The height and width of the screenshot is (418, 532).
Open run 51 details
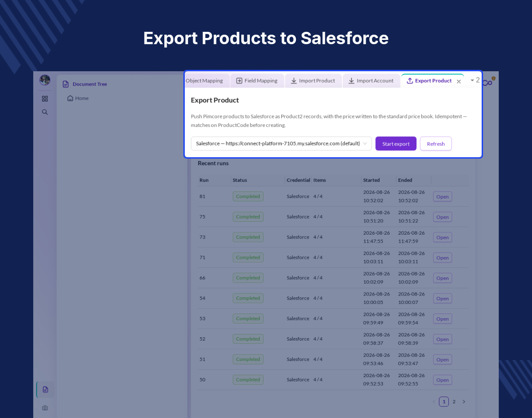click(x=442, y=359)
